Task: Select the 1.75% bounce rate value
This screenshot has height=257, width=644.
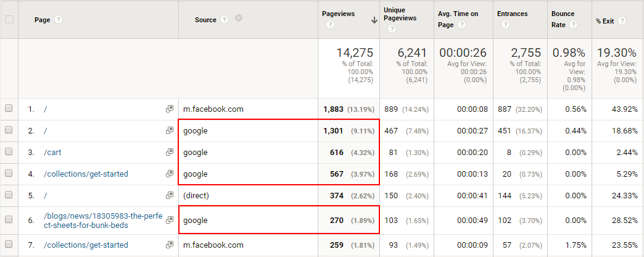Action: coord(576,245)
